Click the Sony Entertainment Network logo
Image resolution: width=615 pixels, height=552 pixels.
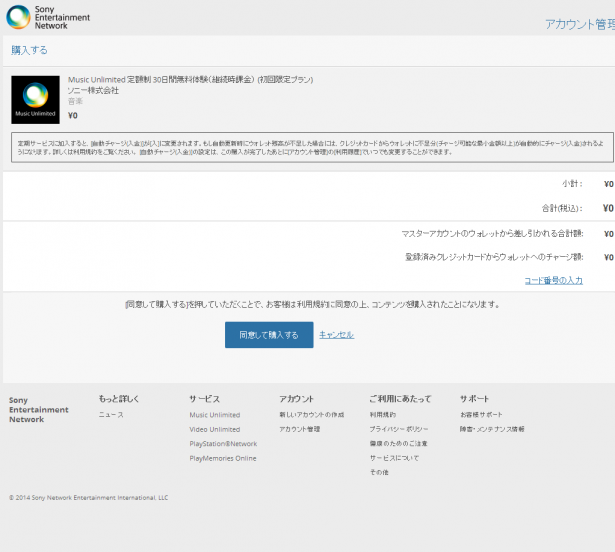pyautogui.click(x=48, y=17)
